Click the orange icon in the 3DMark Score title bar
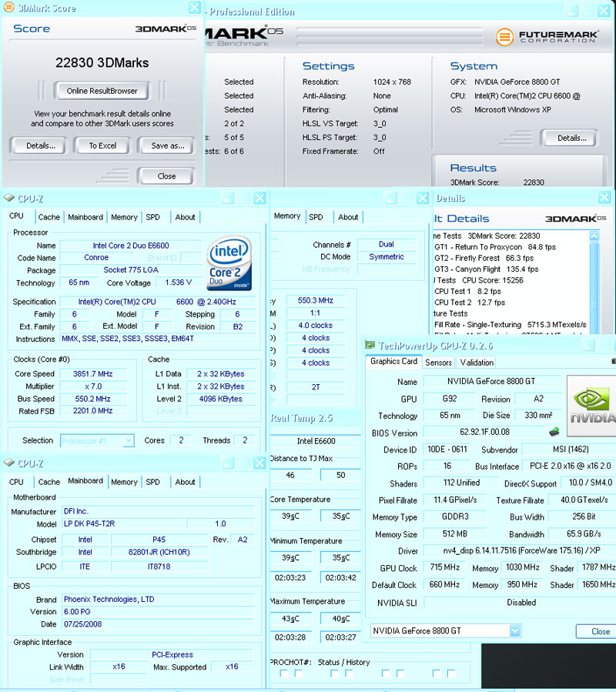 8,8
